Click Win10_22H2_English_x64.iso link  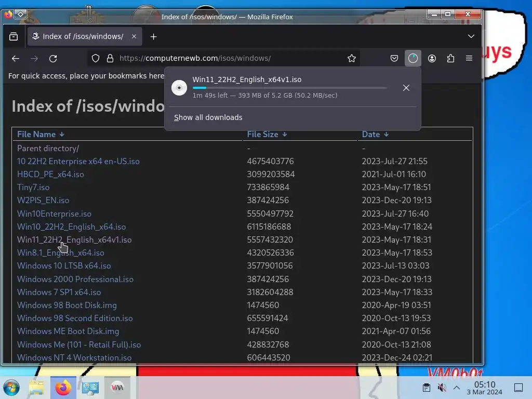click(72, 227)
